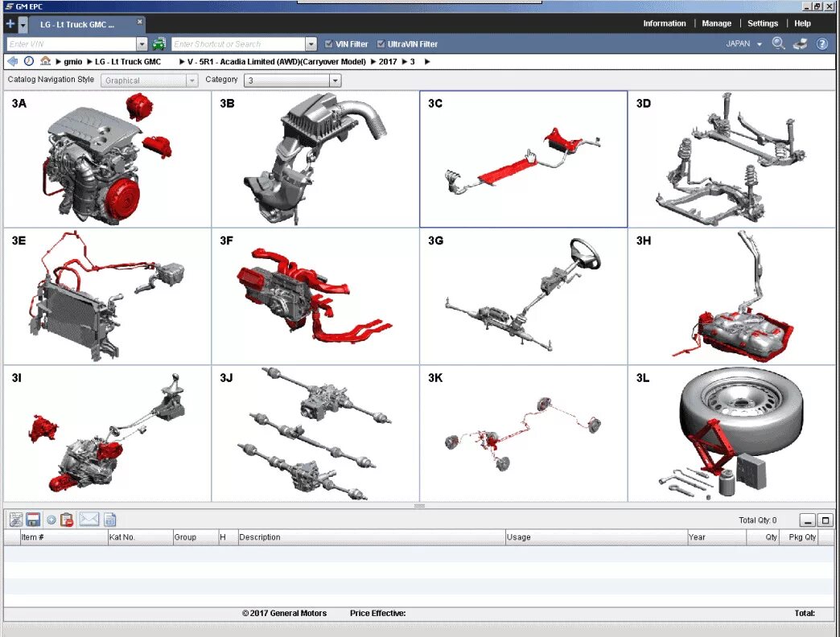Open the JAPAN region dropdown
The image size is (840, 637).
[743, 44]
